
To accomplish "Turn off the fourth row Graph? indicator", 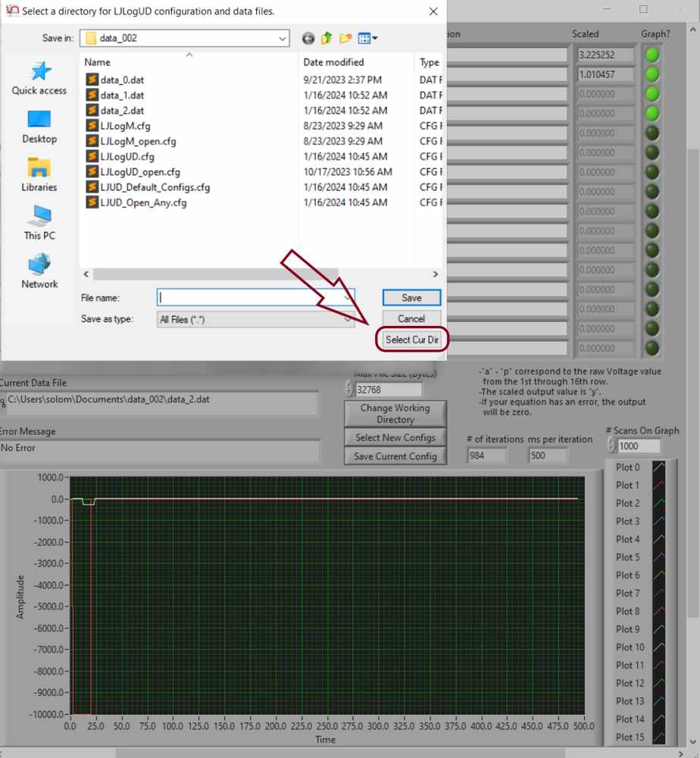I will coord(652,114).
